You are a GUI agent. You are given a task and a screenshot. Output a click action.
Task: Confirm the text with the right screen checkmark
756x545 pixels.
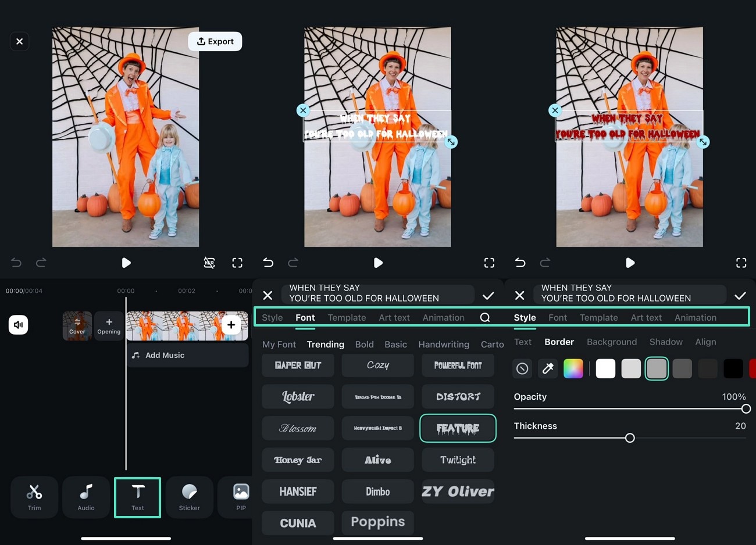pyautogui.click(x=740, y=295)
